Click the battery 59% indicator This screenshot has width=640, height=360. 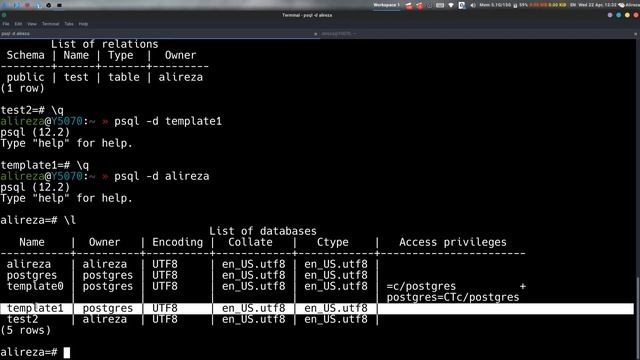[520, 5]
